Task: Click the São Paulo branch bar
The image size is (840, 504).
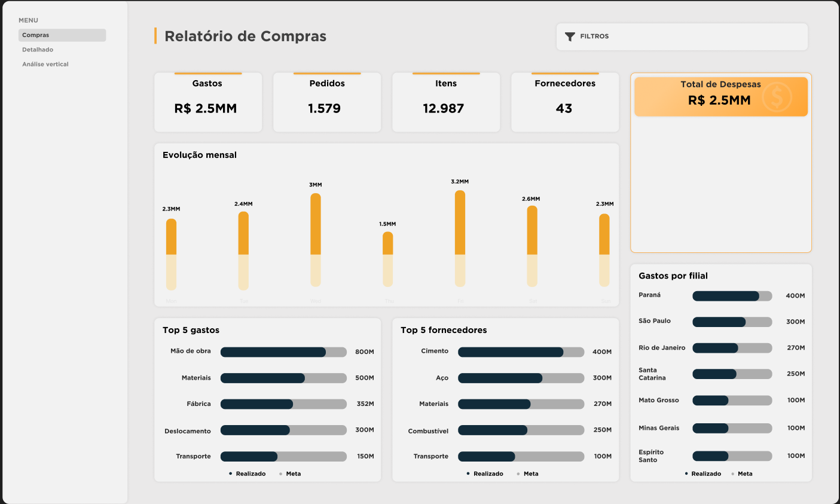Action: click(732, 322)
